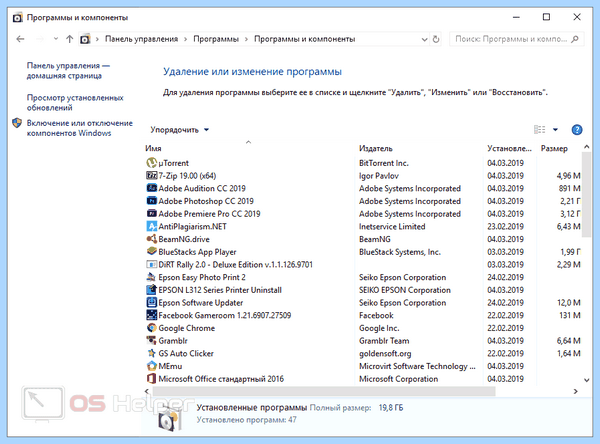Click the DiRT Rally 2.0 icon
The width and height of the screenshot is (600, 444).
[x=152, y=264]
